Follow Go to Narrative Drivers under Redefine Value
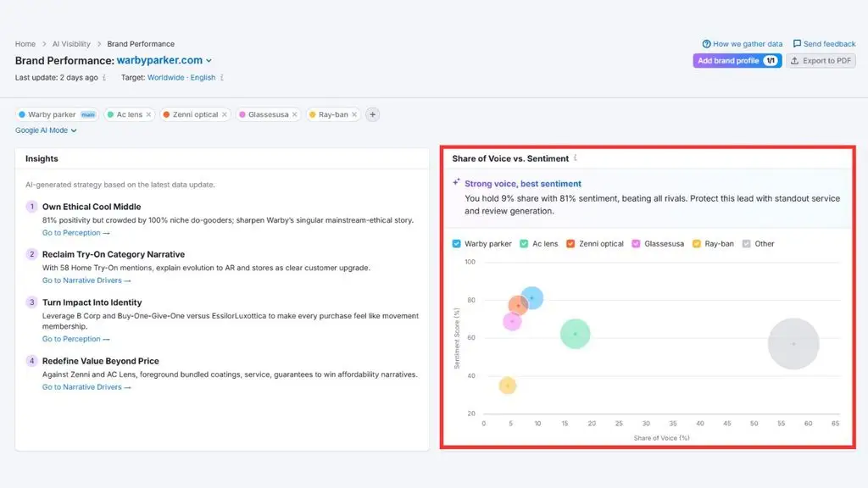Screen dimensions: 868x488 pos(86,387)
